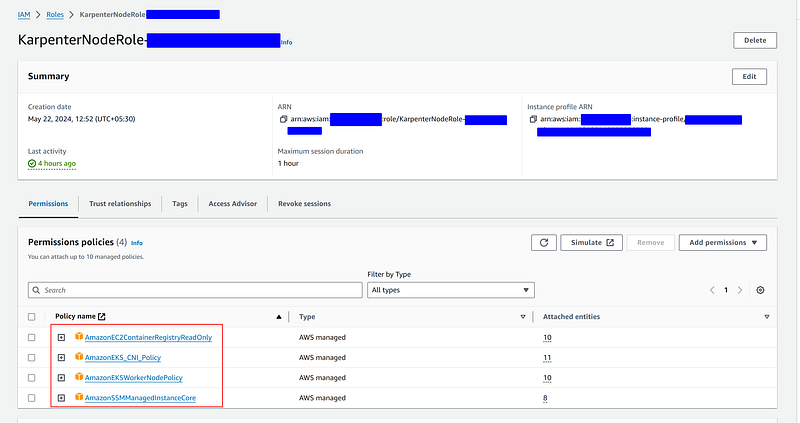Click the Roles breadcrumb link
This screenshot has height=423, width=800.
[55, 15]
